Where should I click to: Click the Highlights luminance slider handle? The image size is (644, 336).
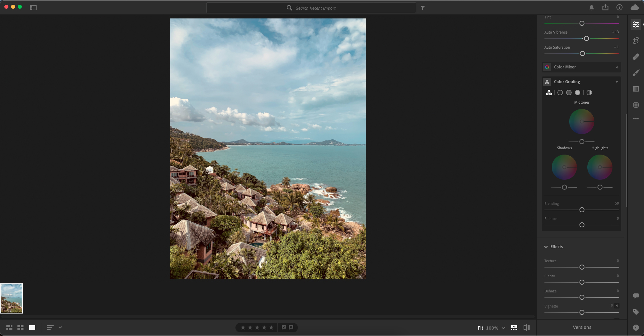tap(600, 187)
